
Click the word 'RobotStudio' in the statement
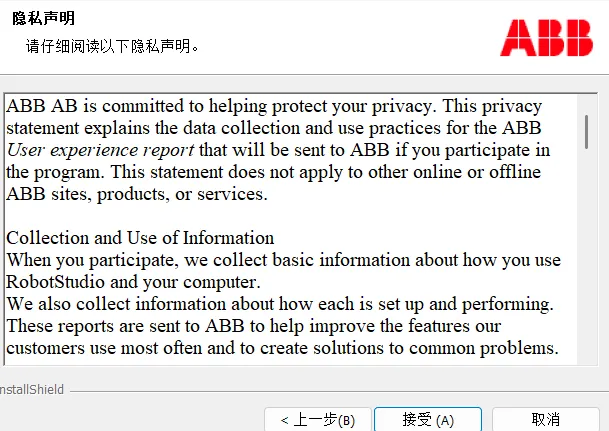[x=56, y=282]
